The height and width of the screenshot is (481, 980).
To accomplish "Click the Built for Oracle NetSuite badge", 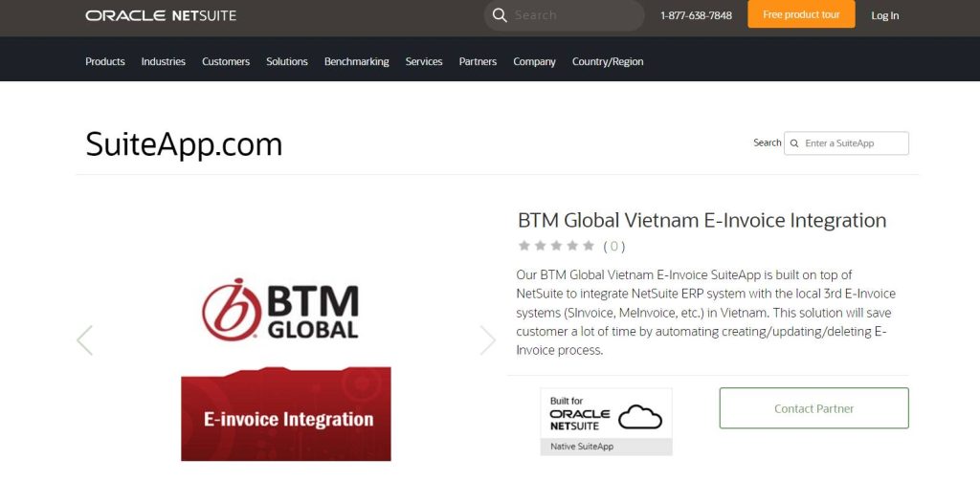I will click(x=606, y=422).
